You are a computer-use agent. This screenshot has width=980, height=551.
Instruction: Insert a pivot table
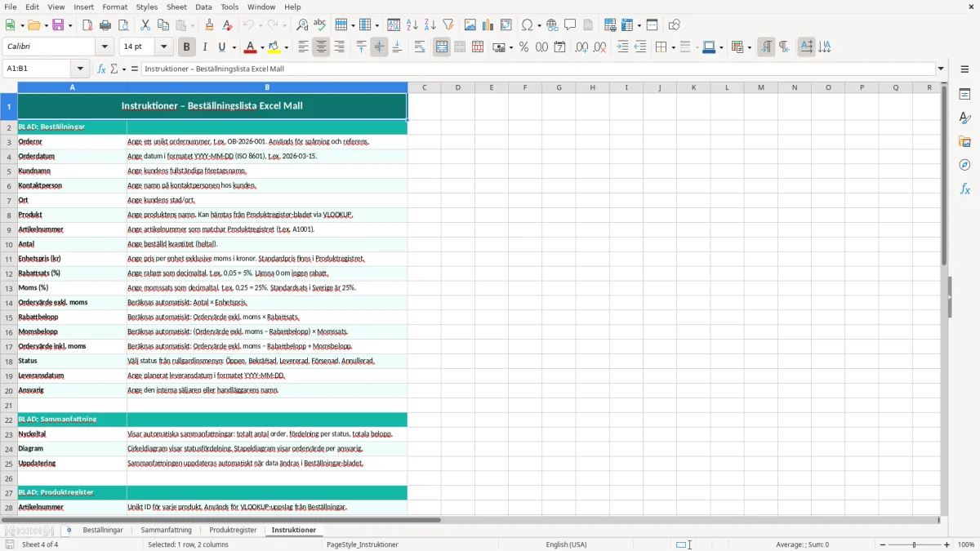[x=506, y=25]
